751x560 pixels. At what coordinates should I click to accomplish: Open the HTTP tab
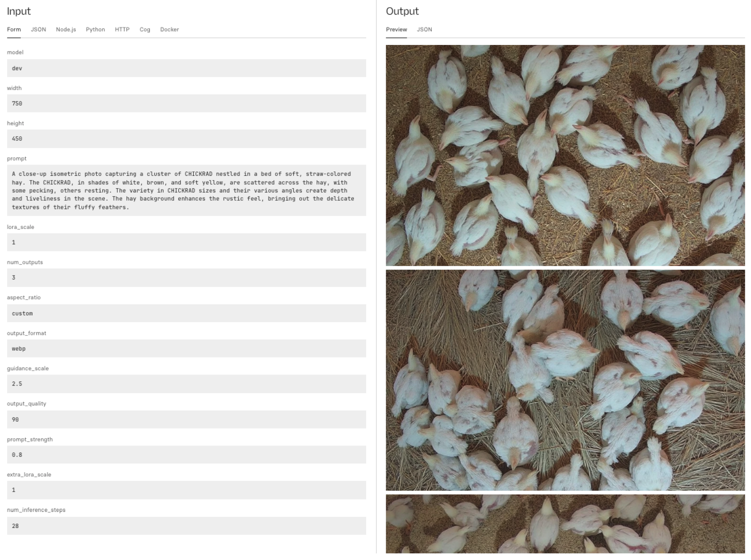[122, 29]
